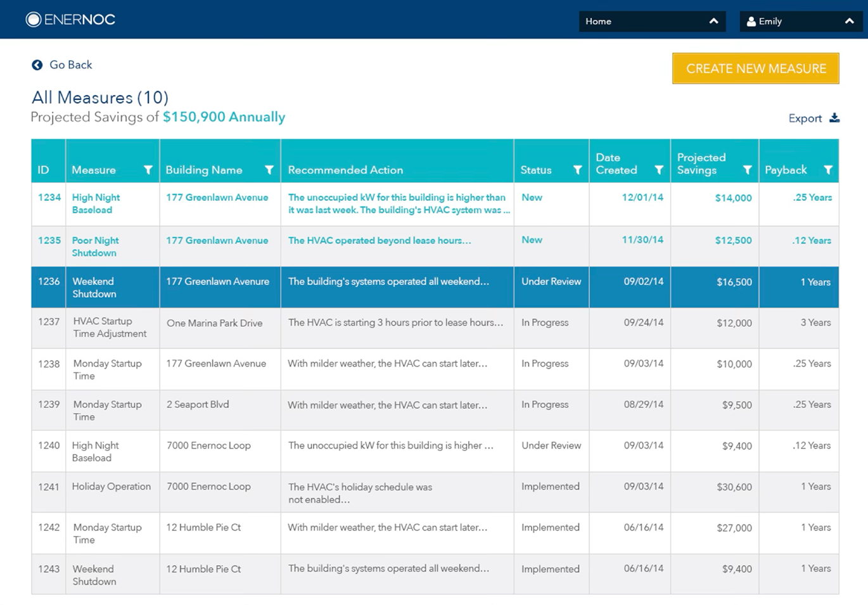The width and height of the screenshot is (868, 605).
Task: Click the $150,900 Annually savings total
Action: [224, 117]
